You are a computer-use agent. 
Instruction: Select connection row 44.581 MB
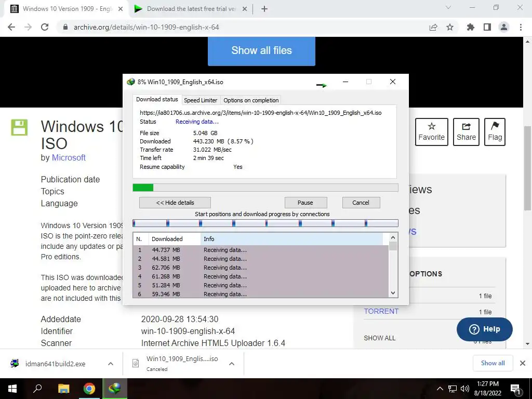click(261, 259)
